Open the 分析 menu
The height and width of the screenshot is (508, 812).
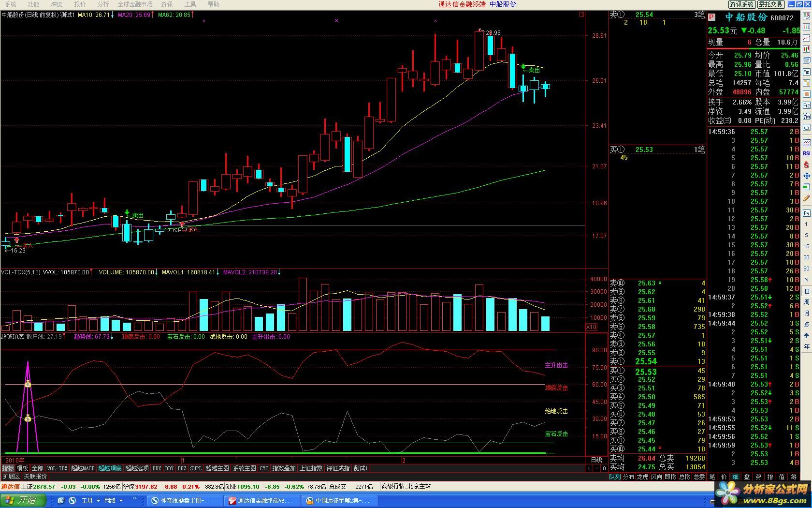click(x=103, y=4)
